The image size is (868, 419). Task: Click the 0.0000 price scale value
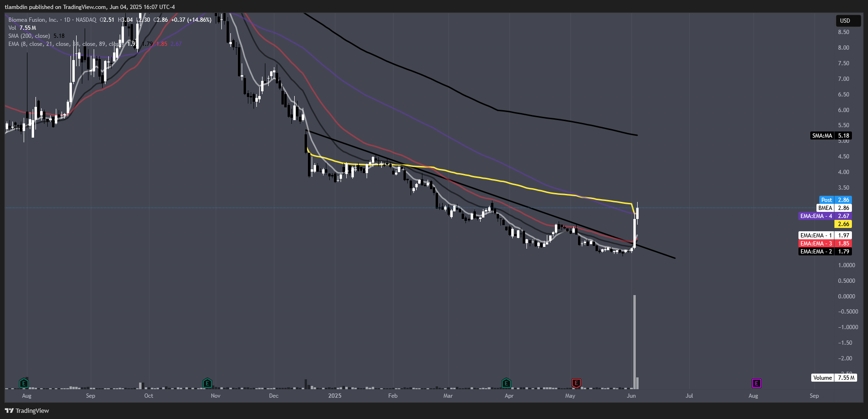coord(847,297)
